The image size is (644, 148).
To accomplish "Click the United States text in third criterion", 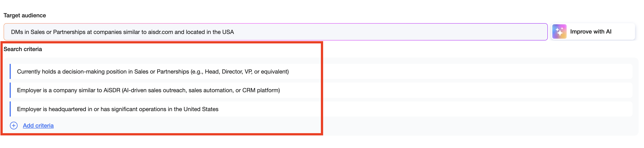I will (201, 109).
